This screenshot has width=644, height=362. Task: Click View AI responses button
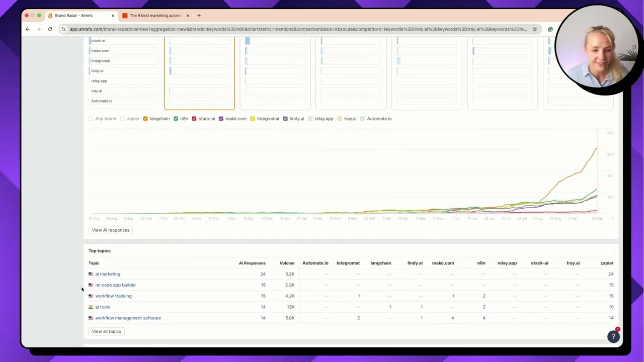pos(110,230)
